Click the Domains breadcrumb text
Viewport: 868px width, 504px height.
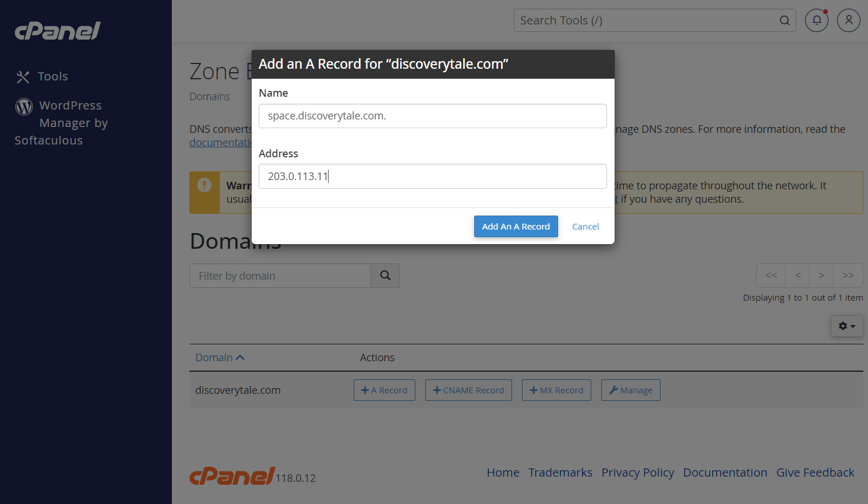210,97
